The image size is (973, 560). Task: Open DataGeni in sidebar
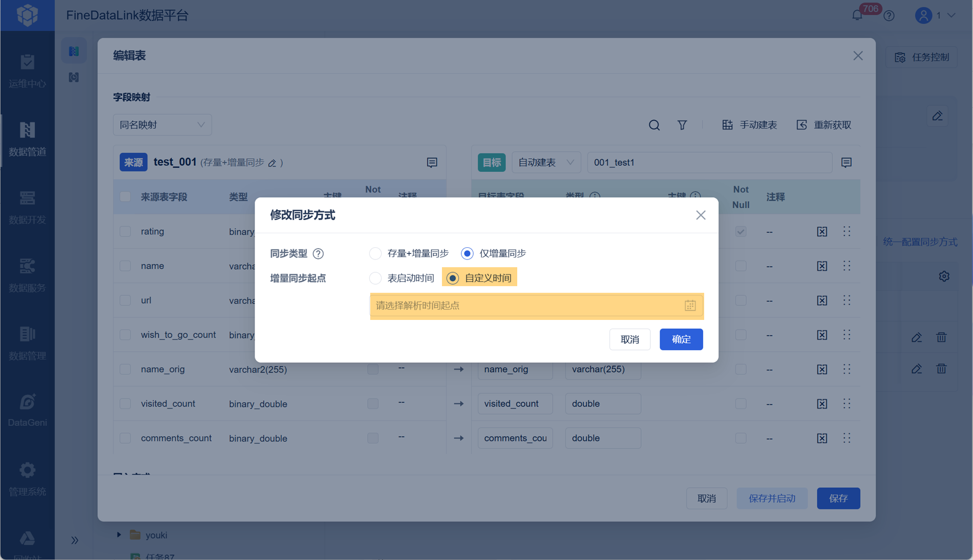click(x=27, y=411)
